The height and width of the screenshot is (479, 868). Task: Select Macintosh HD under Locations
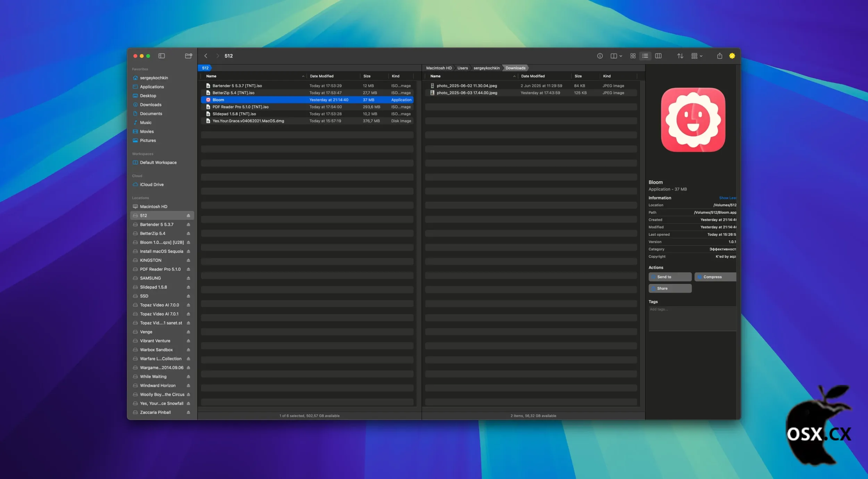(x=162, y=207)
